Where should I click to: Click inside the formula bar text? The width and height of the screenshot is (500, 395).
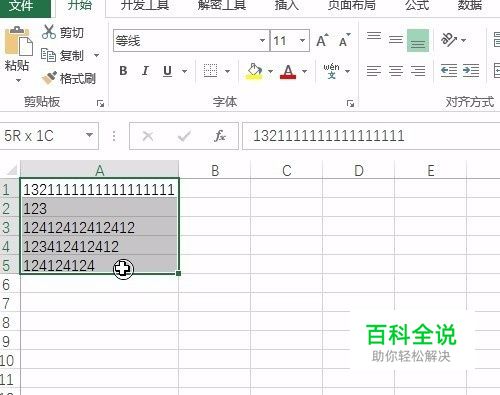click(329, 136)
